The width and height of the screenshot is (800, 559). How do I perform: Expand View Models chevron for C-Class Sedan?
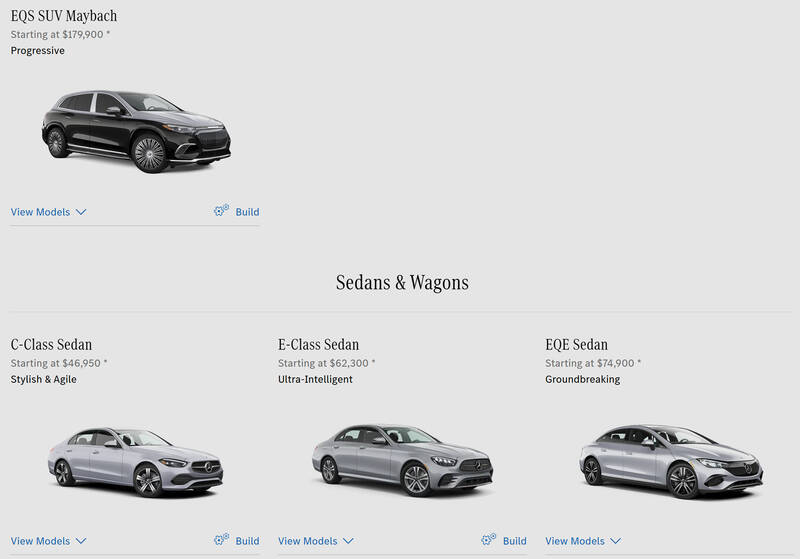point(81,541)
